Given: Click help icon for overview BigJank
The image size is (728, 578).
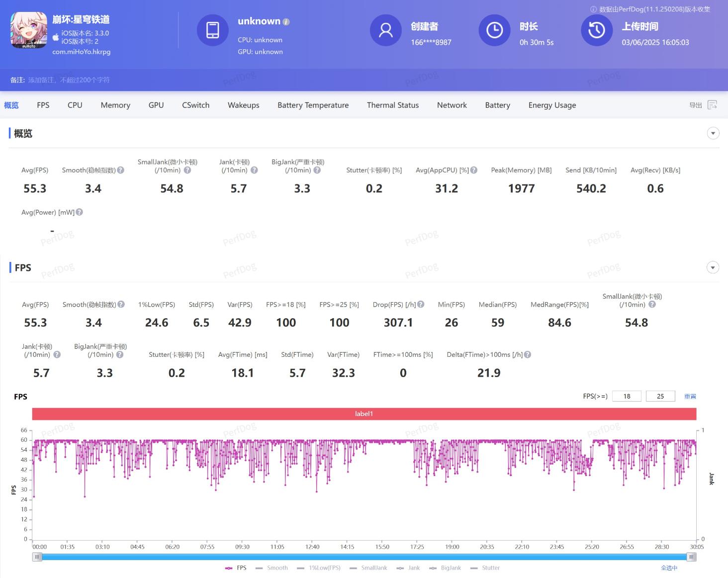Looking at the screenshot, I should coord(317,170).
